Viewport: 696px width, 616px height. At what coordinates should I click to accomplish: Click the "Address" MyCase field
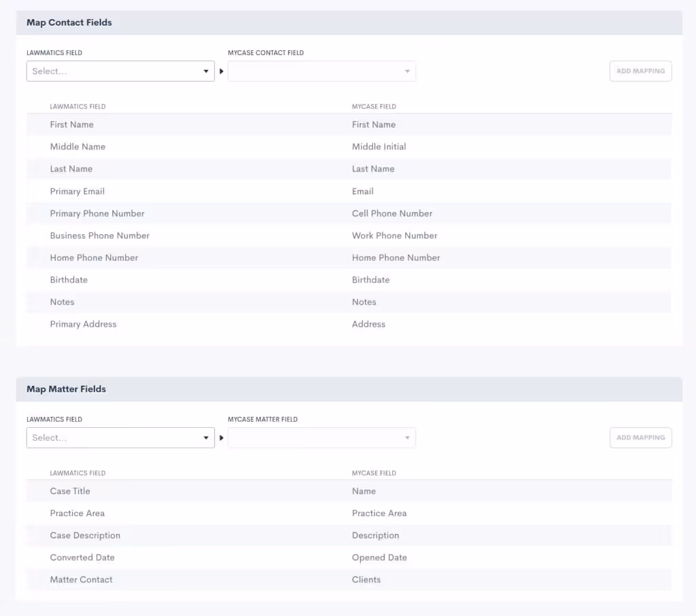tap(368, 325)
